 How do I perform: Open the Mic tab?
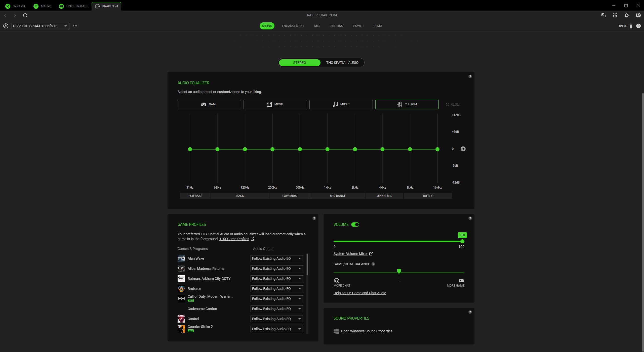point(317,26)
